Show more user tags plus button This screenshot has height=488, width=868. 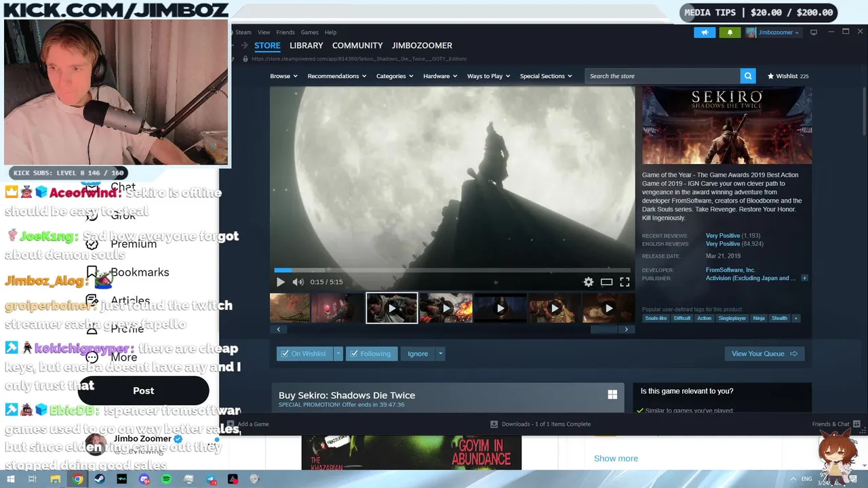pos(795,318)
